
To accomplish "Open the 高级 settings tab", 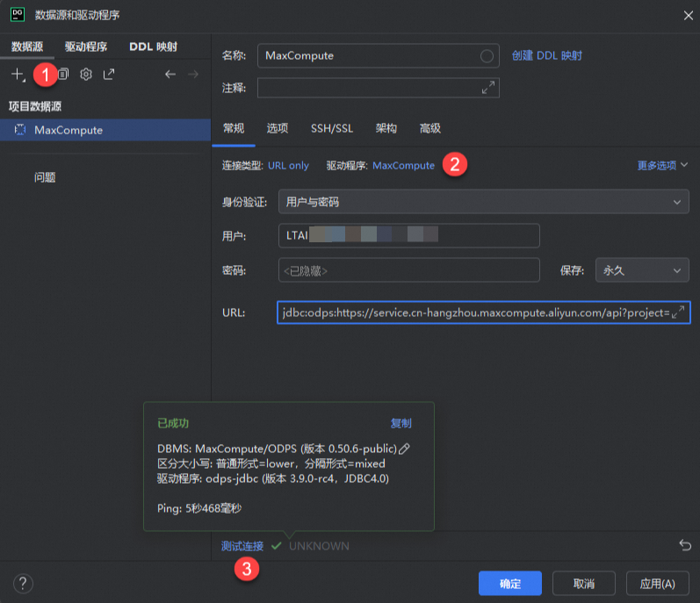I will [429, 128].
